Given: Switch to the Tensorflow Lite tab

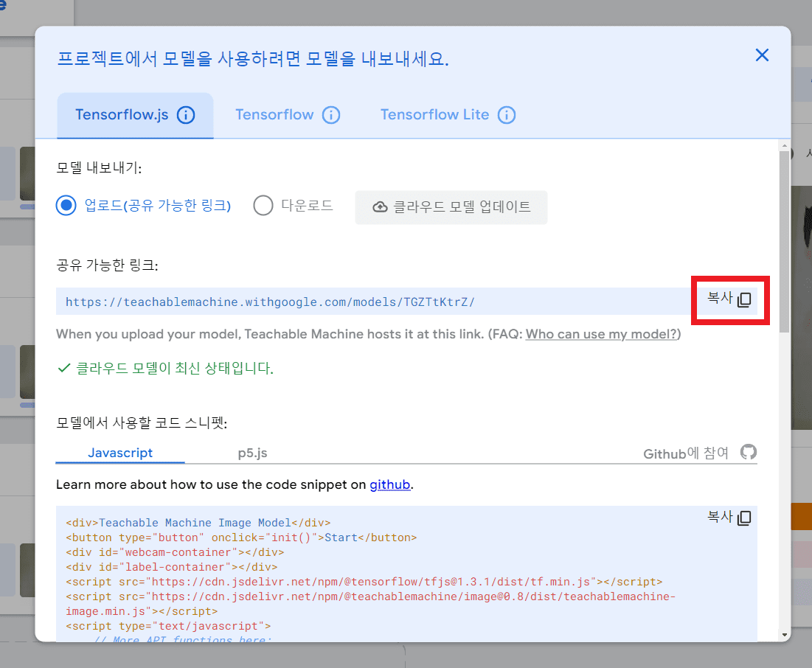Looking at the screenshot, I should (x=434, y=115).
